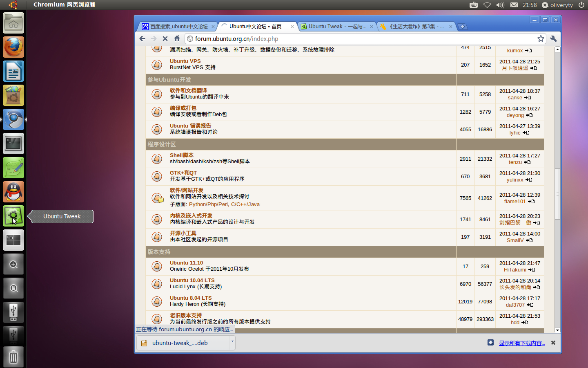Open the Terminal from the launcher

click(13, 144)
